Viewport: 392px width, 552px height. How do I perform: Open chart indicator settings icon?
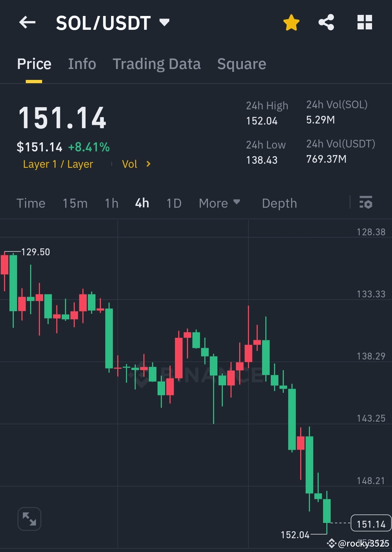pyautogui.click(x=366, y=203)
